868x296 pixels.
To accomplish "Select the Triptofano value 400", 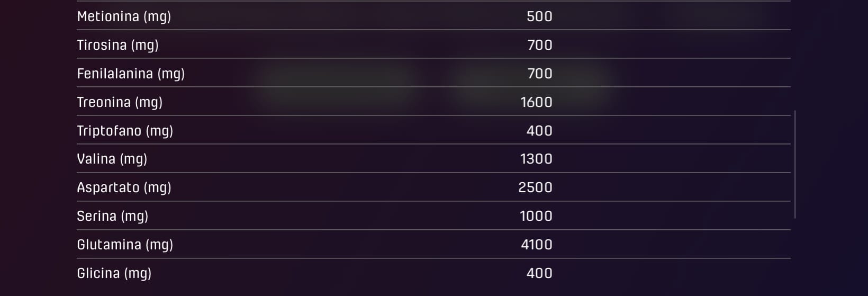I will pyautogui.click(x=539, y=131).
